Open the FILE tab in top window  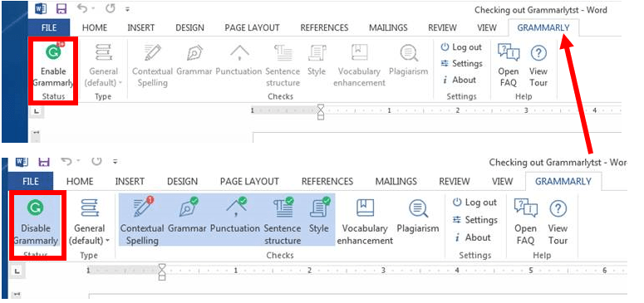point(49,27)
